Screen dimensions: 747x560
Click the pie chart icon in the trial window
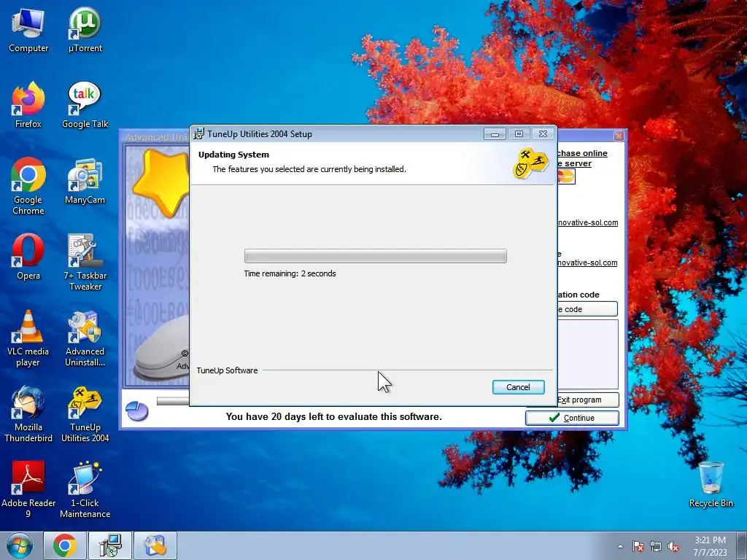pos(137,411)
